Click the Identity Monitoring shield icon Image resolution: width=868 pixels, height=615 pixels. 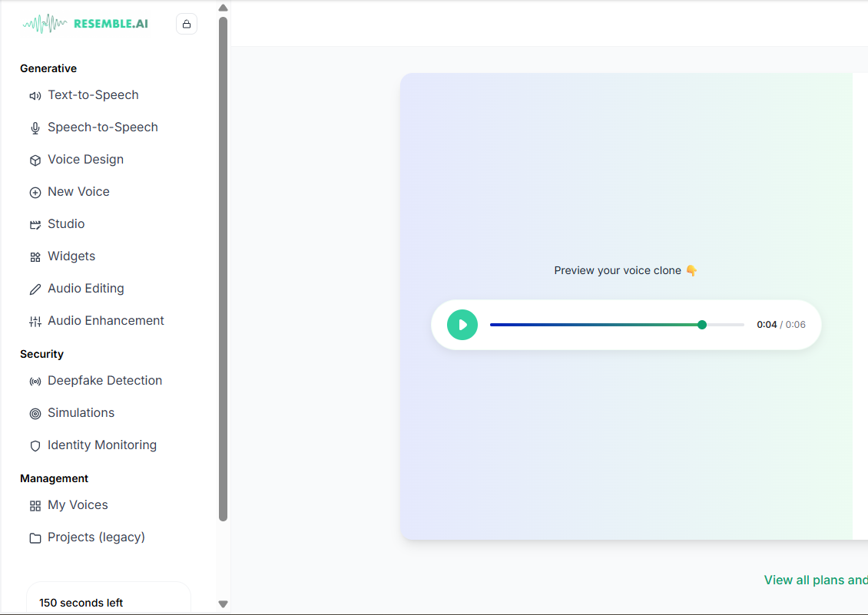click(35, 445)
